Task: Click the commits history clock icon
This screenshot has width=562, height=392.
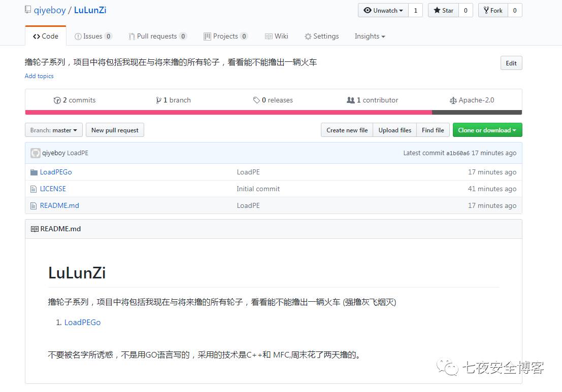Action: (x=57, y=100)
